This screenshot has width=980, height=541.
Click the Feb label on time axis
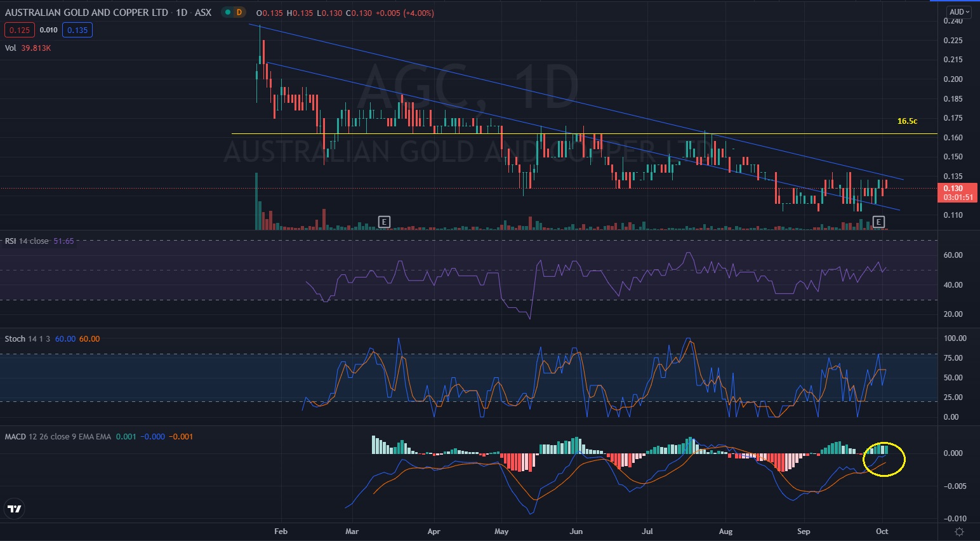click(281, 531)
